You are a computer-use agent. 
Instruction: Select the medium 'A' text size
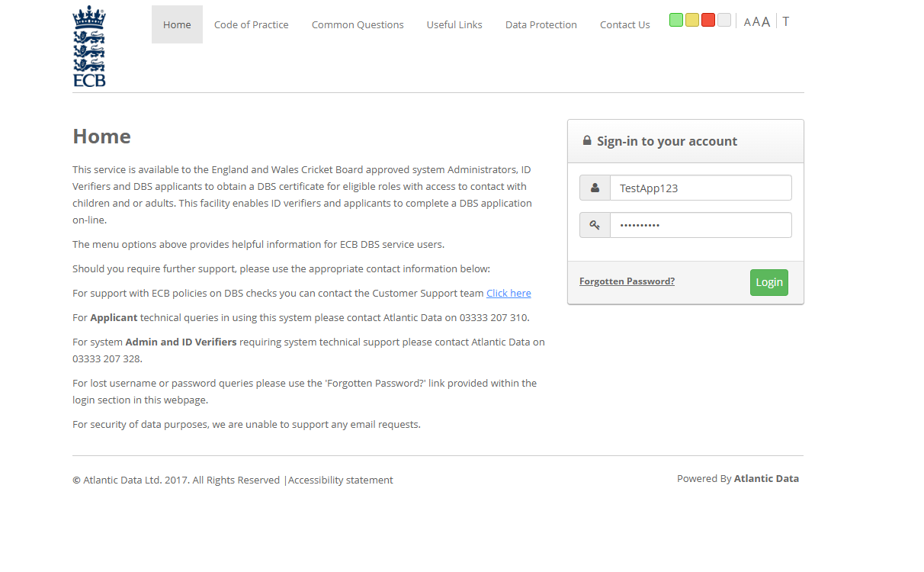(x=756, y=22)
